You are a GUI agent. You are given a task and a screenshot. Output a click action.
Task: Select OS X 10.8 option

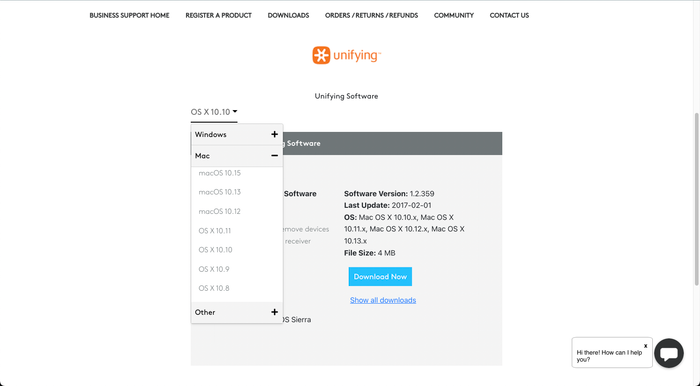tap(214, 288)
